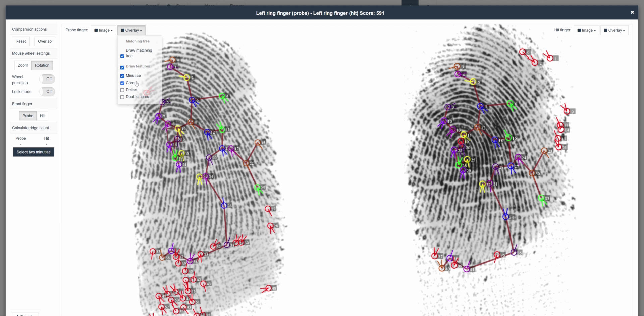Screen dimensions: 644x316
Task: Click minutia marker 30 on hit fingerprint
Action: (x=532, y=173)
